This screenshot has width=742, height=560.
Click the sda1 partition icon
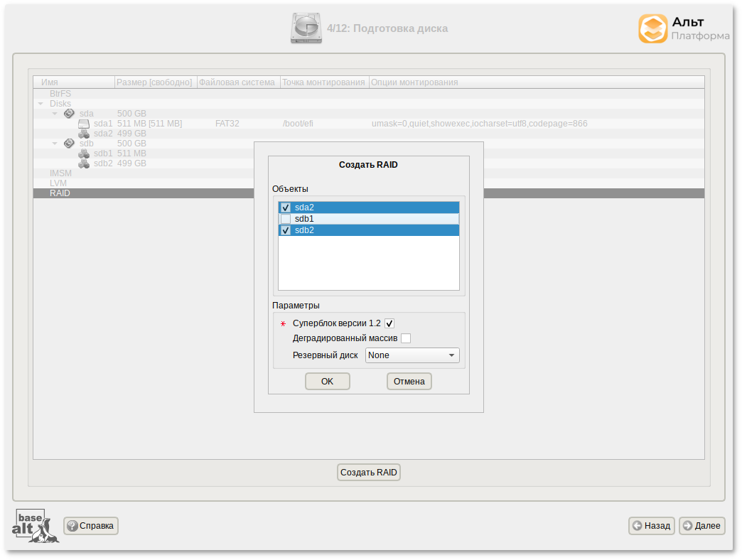[84, 124]
